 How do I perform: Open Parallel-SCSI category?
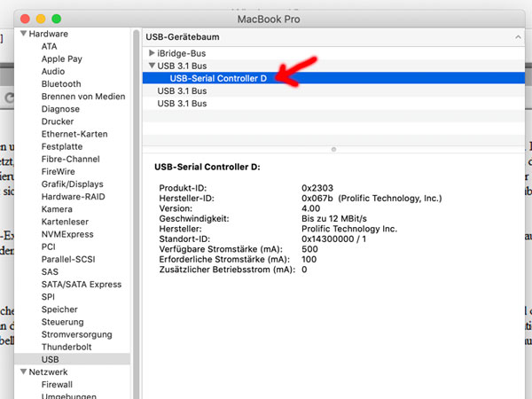click(x=68, y=260)
